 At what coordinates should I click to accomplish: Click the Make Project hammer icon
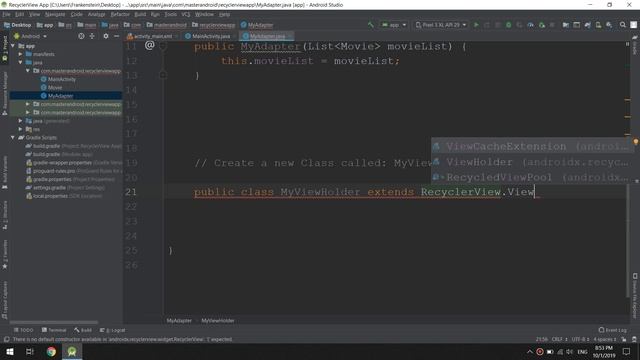click(x=371, y=25)
